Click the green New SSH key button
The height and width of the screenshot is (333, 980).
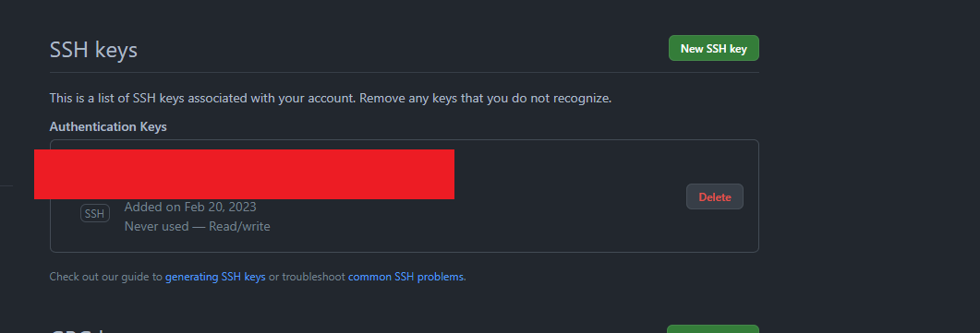[x=714, y=48]
